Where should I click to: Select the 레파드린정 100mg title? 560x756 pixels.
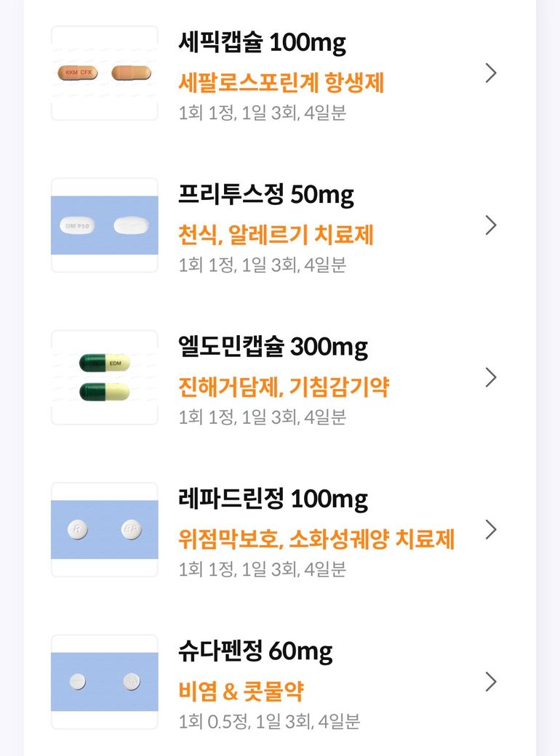click(x=273, y=499)
